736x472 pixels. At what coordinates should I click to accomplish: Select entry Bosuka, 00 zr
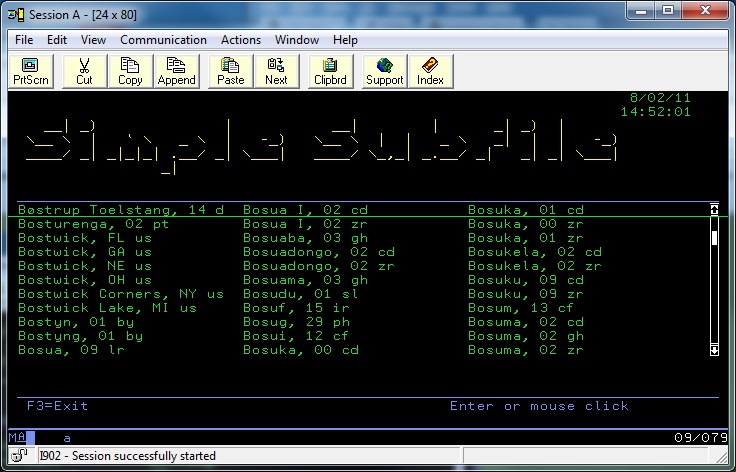pos(526,224)
